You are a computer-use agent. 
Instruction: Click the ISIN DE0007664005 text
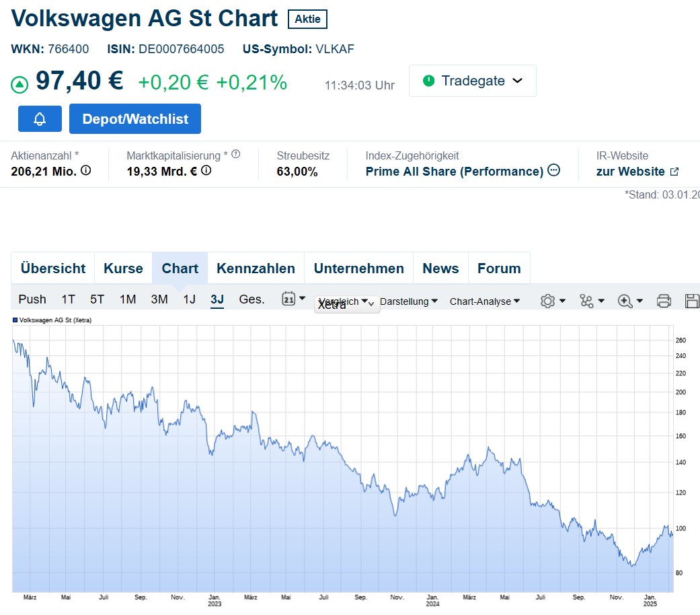(x=165, y=48)
